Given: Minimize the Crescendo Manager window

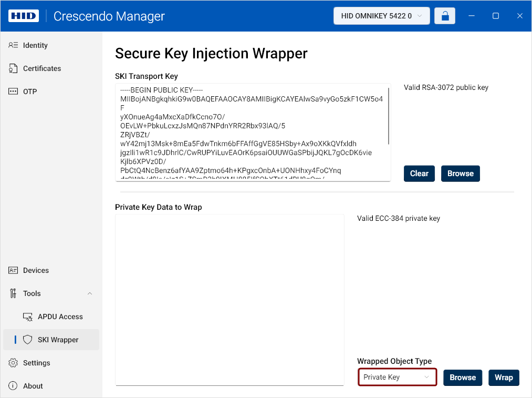Looking at the screenshot, I should pyautogui.click(x=471, y=16).
